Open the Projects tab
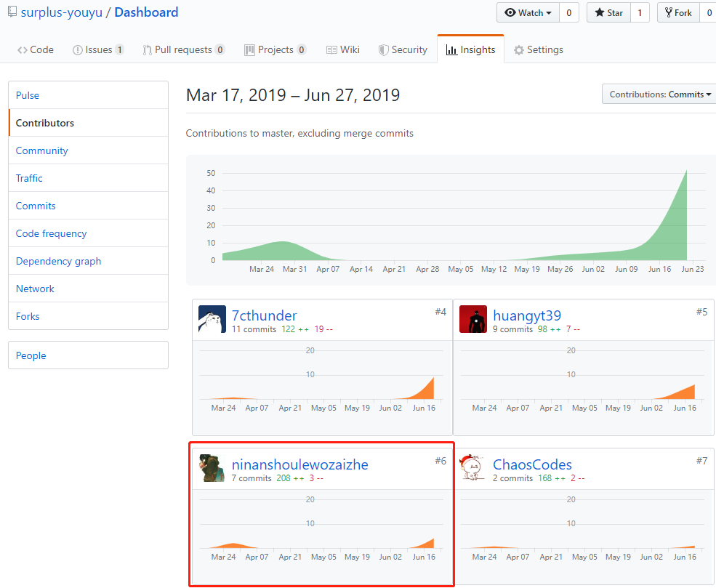Screen dimensions: 716x588 (x=275, y=50)
